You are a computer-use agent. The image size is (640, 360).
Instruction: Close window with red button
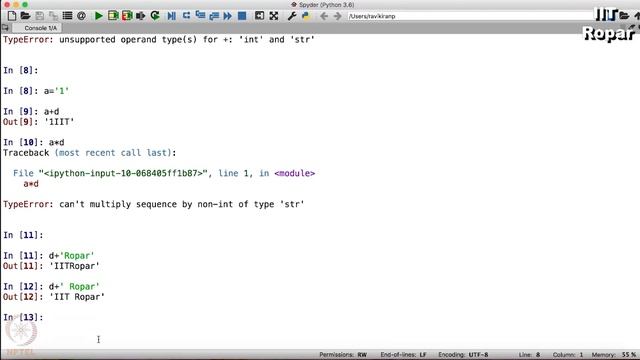click(7, 4)
